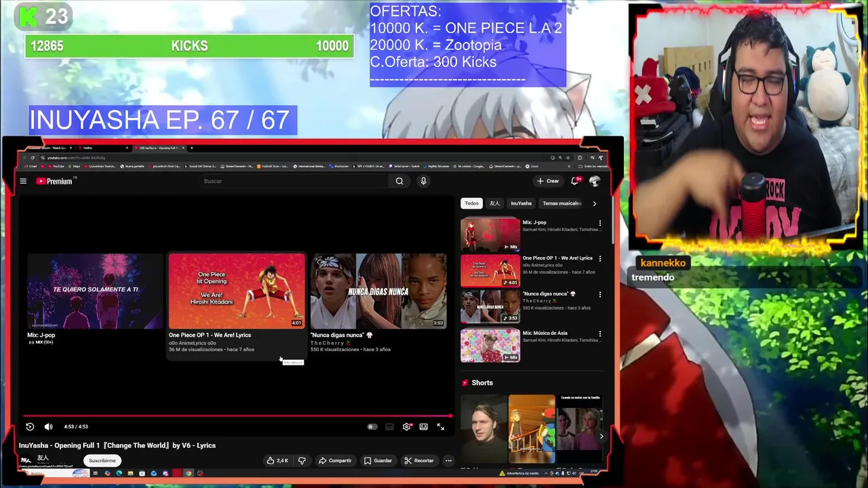Click the Compartir share button
The height and width of the screenshot is (488, 868).
[x=335, y=460]
